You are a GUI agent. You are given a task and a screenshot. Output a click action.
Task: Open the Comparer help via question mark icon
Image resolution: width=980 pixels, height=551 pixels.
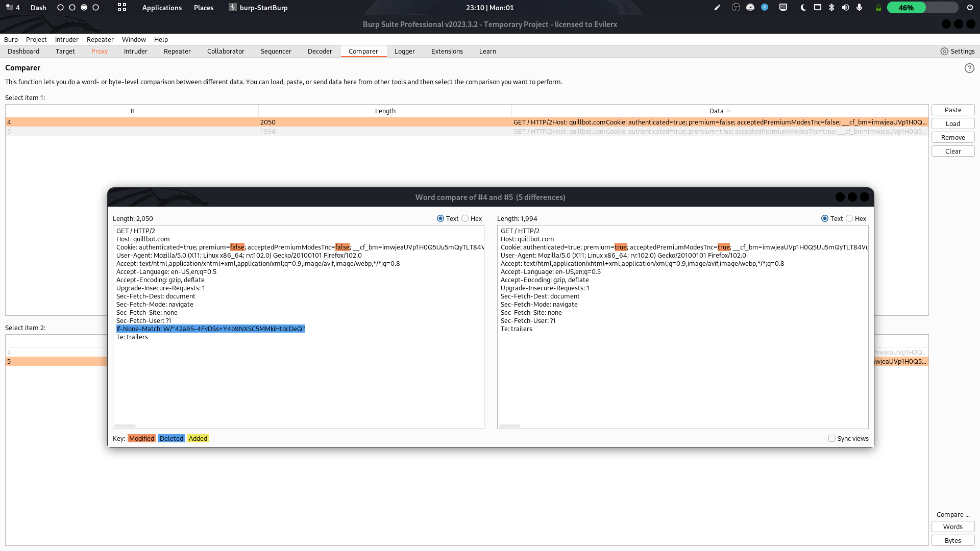click(970, 68)
